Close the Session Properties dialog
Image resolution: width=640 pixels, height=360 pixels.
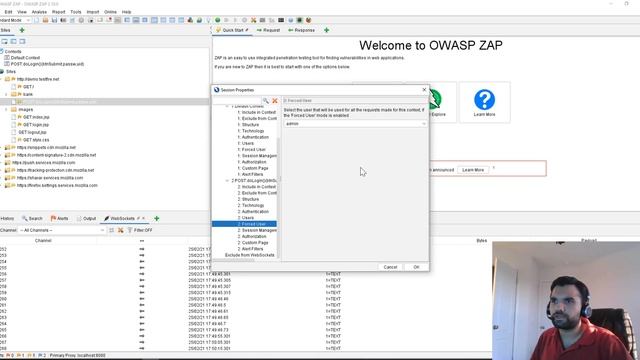pyautogui.click(x=424, y=90)
